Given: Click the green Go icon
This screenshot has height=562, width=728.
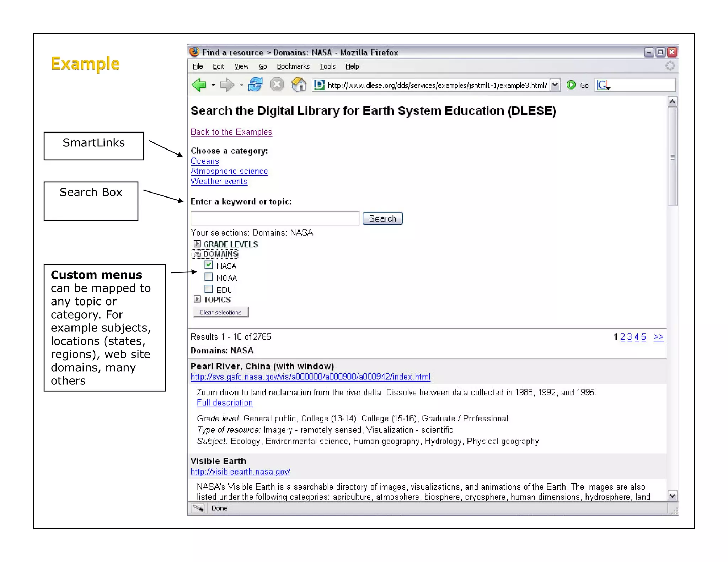Looking at the screenshot, I should (x=571, y=85).
